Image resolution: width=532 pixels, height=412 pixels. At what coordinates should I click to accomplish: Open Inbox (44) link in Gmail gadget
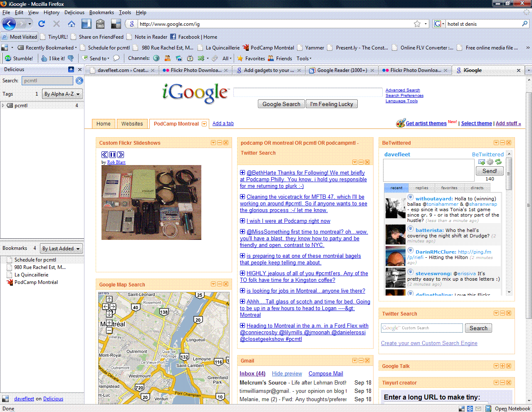click(x=252, y=374)
